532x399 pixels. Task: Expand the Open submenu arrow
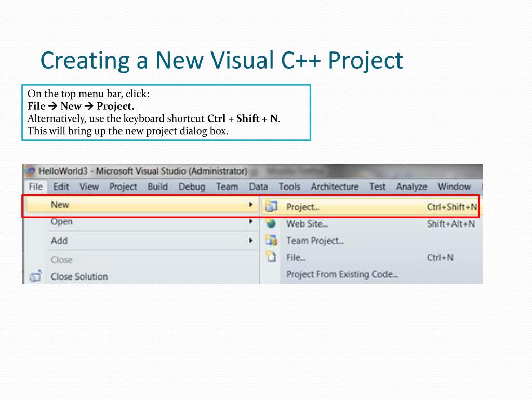[251, 221]
